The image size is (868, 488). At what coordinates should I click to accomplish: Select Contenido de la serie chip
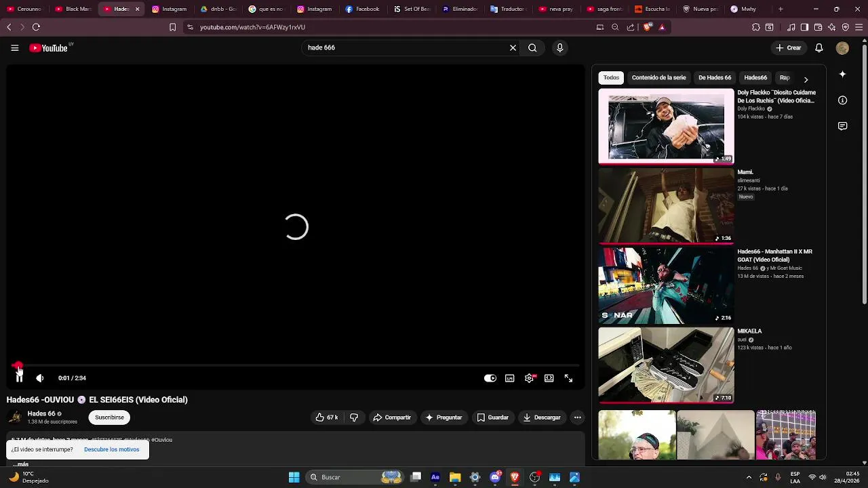click(658, 78)
